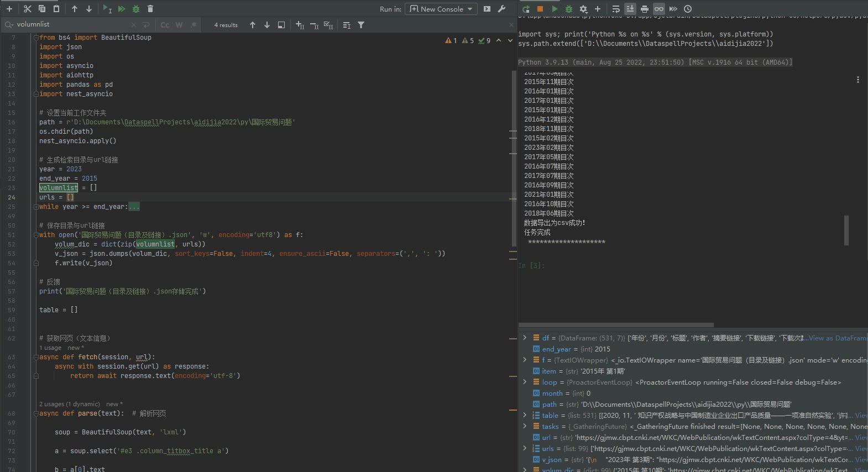The width and height of the screenshot is (868, 472).
Task: Toggle whole Words (W) search option
Action: (179, 25)
